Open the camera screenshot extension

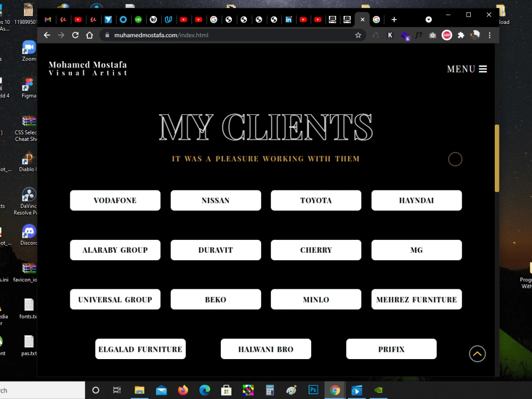432,35
